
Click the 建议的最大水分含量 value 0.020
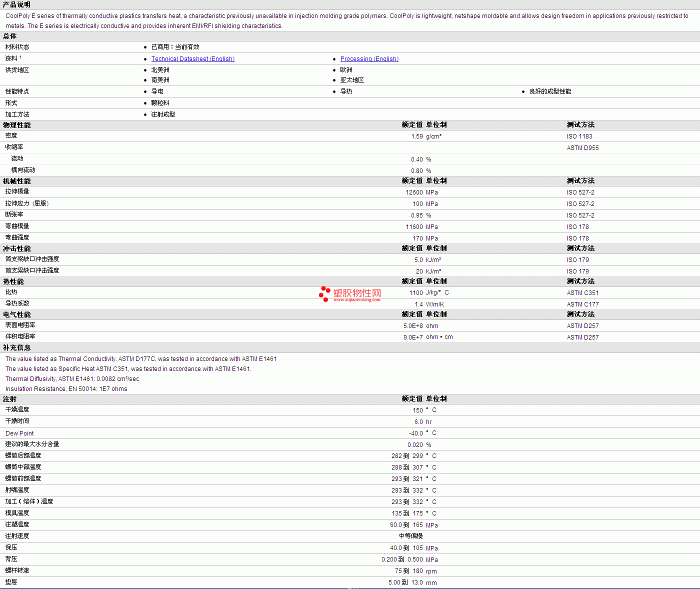coord(415,445)
